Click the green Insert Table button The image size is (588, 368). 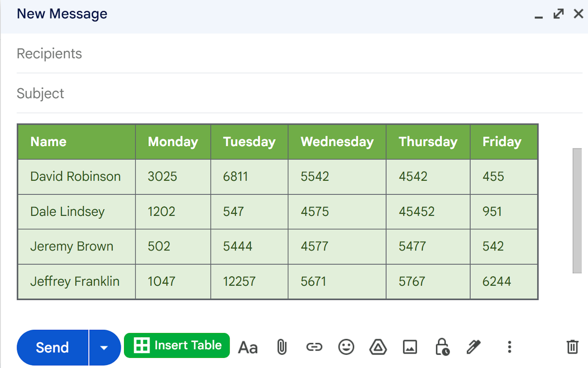pyautogui.click(x=177, y=345)
